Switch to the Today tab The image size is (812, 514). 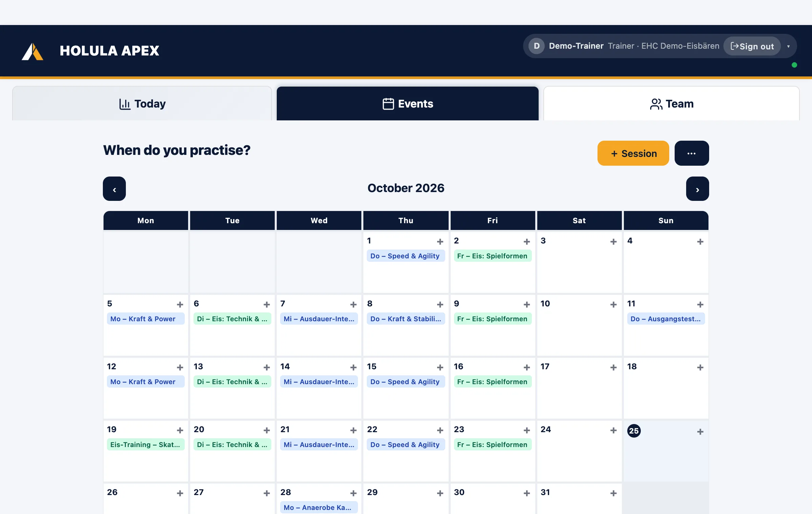click(142, 103)
